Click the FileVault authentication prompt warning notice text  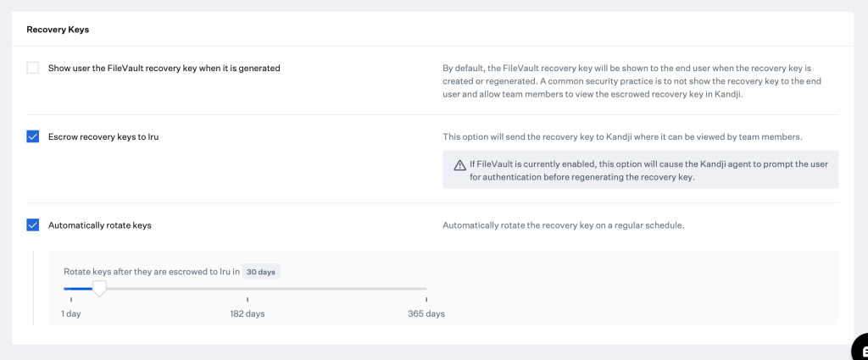coord(647,170)
